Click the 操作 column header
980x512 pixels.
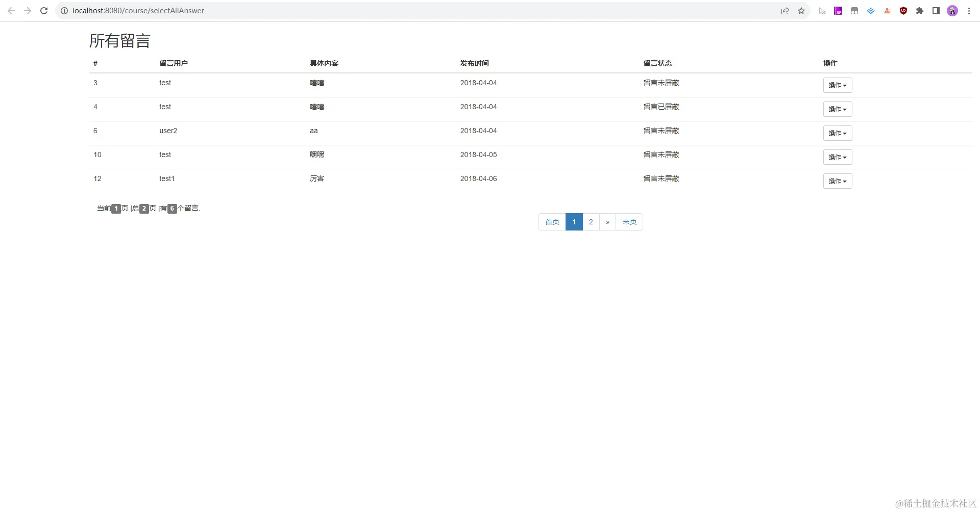click(x=830, y=63)
